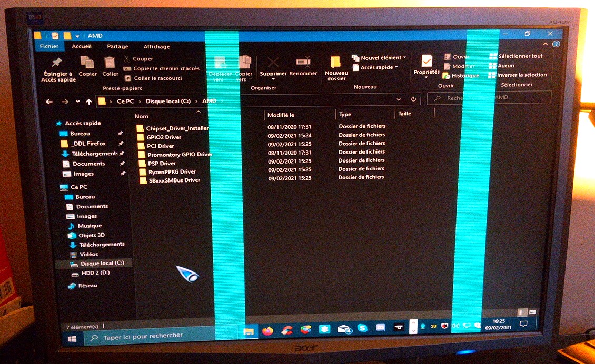
Task: Click the Renommer icon
Action: coord(303,62)
